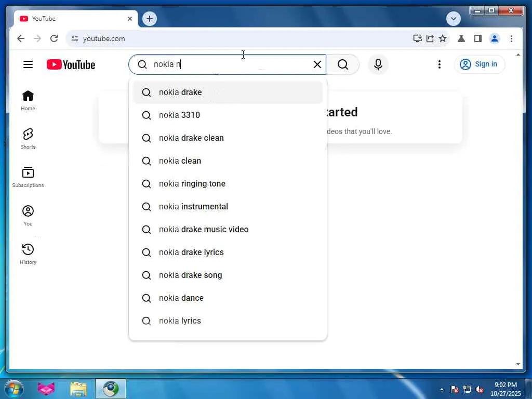Open the YouTube hamburger guide menu
This screenshot has width=532, height=399.
(28, 64)
